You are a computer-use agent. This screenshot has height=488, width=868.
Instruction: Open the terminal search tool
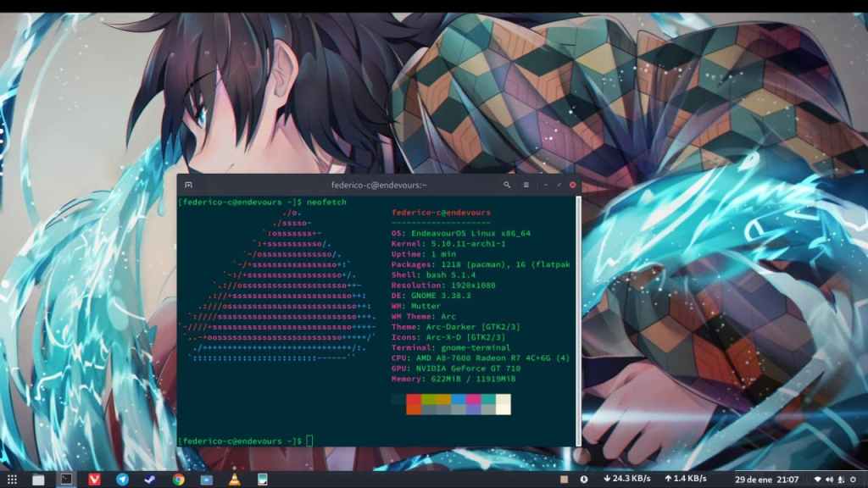click(507, 185)
